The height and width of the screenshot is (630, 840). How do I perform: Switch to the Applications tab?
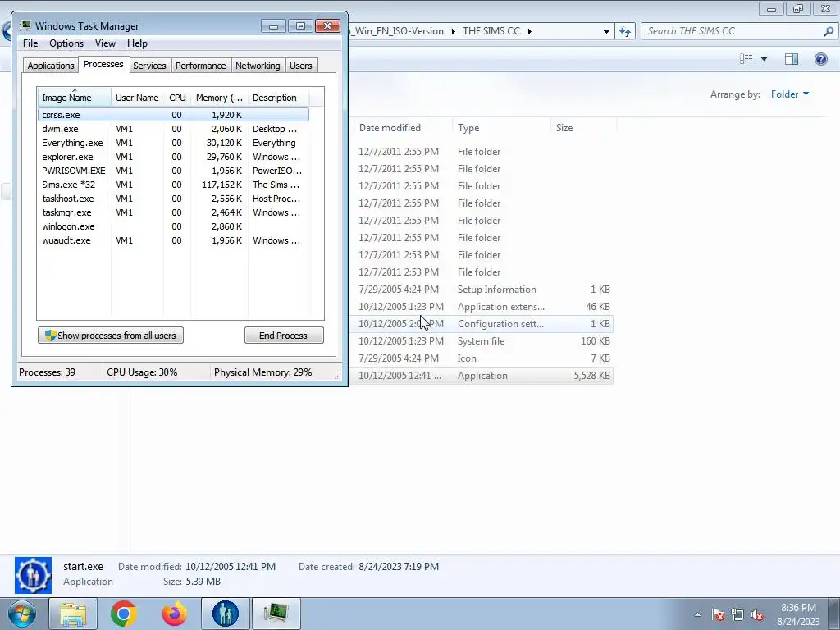click(51, 66)
